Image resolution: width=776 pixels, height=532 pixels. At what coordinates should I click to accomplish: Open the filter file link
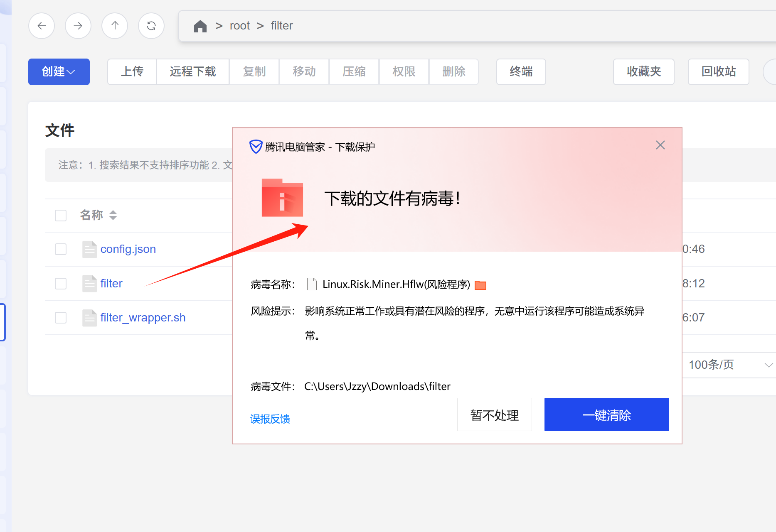[x=111, y=284]
